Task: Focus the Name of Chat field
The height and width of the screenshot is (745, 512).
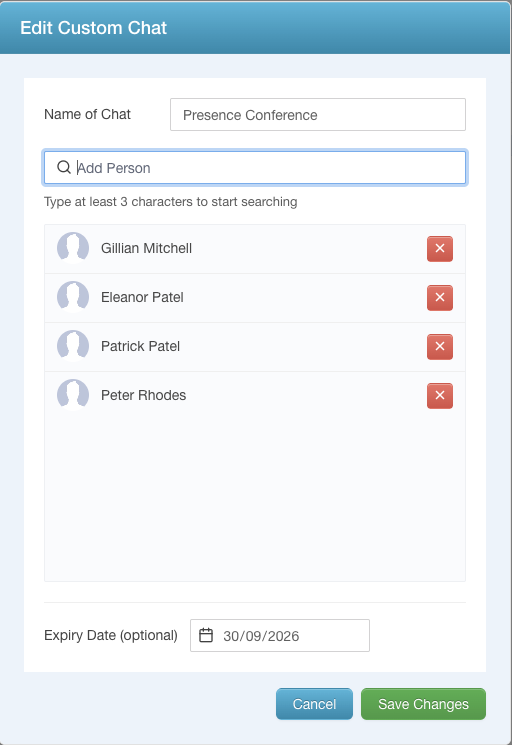Action: coord(318,115)
